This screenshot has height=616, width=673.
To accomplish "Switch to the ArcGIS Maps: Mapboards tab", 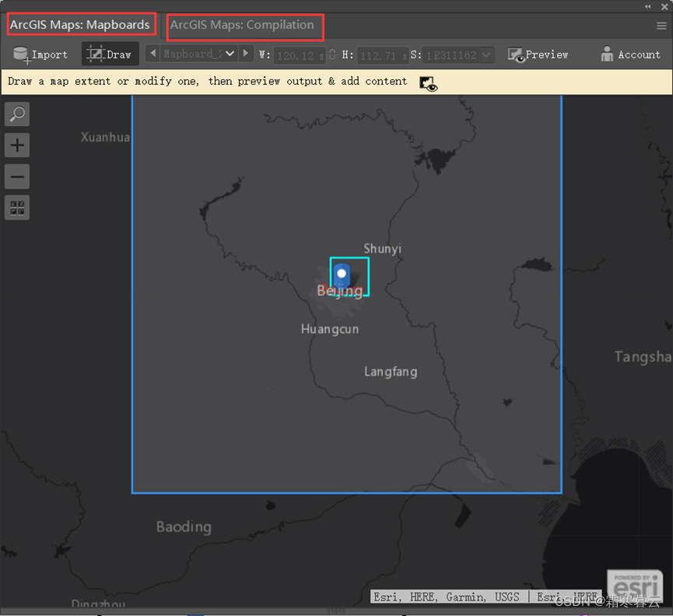I will coord(80,23).
